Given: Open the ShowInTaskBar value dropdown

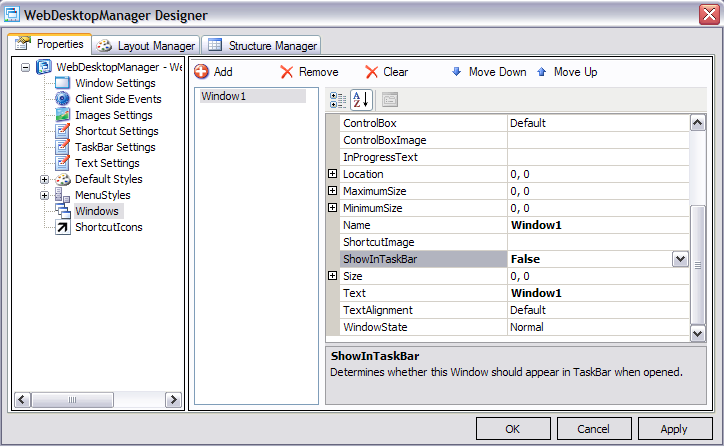Looking at the screenshot, I should 680,259.
